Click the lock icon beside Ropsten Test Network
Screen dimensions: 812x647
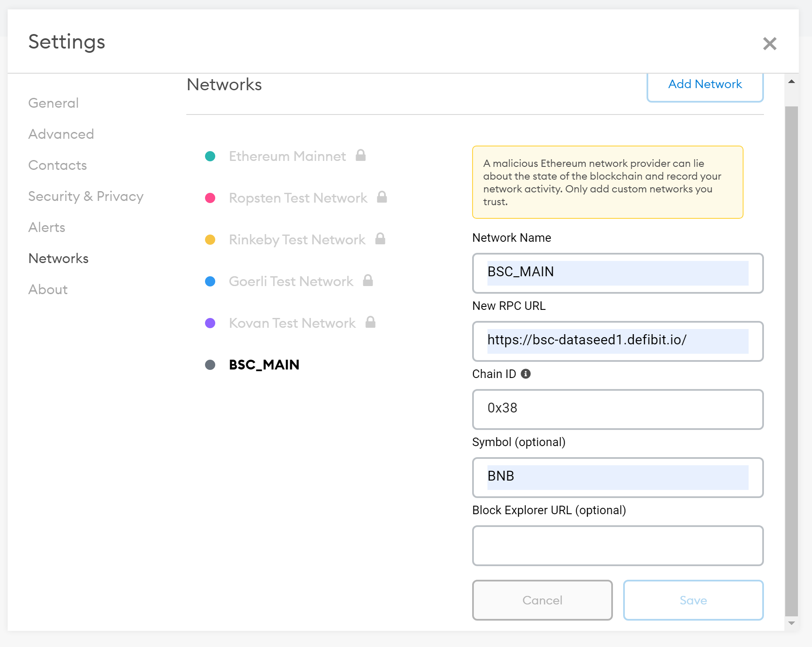tap(382, 197)
